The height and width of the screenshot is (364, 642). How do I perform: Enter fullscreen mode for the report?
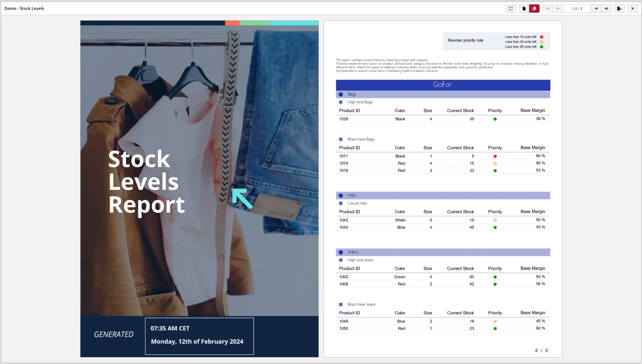510,9
